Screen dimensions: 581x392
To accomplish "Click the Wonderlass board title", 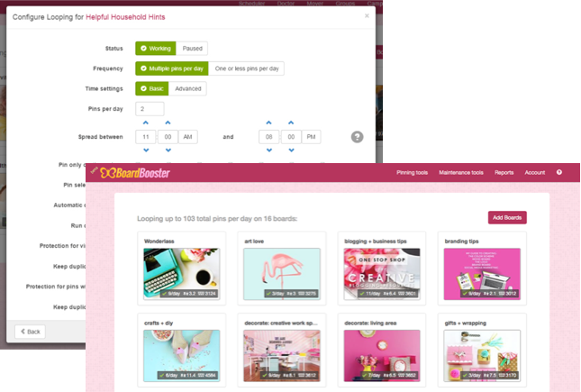I will [159, 242].
